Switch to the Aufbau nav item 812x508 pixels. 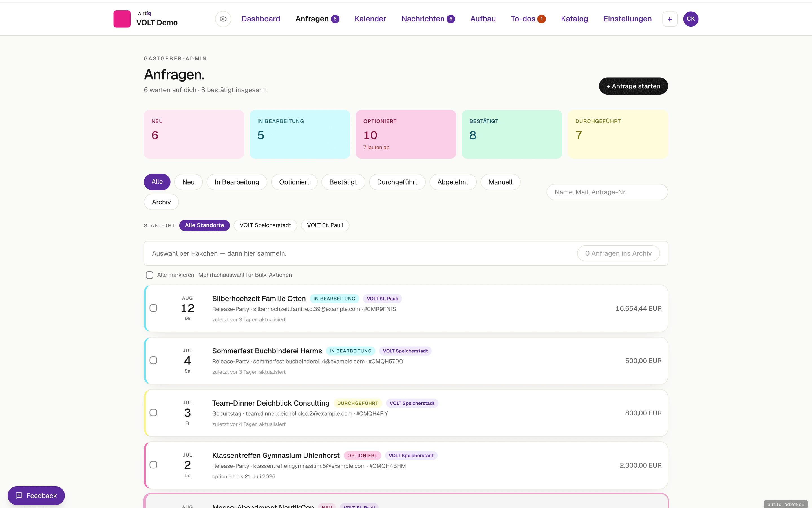click(483, 19)
